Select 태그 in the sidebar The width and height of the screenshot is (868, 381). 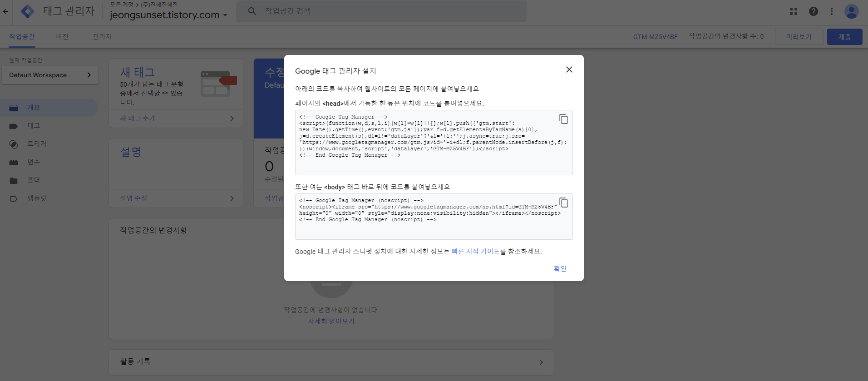(x=49, y=126)
